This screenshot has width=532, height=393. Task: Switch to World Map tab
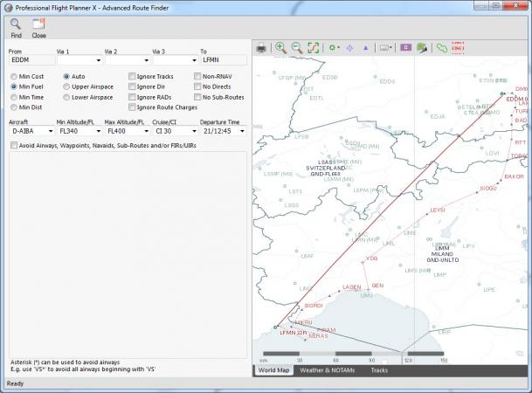tap(273, 370)
